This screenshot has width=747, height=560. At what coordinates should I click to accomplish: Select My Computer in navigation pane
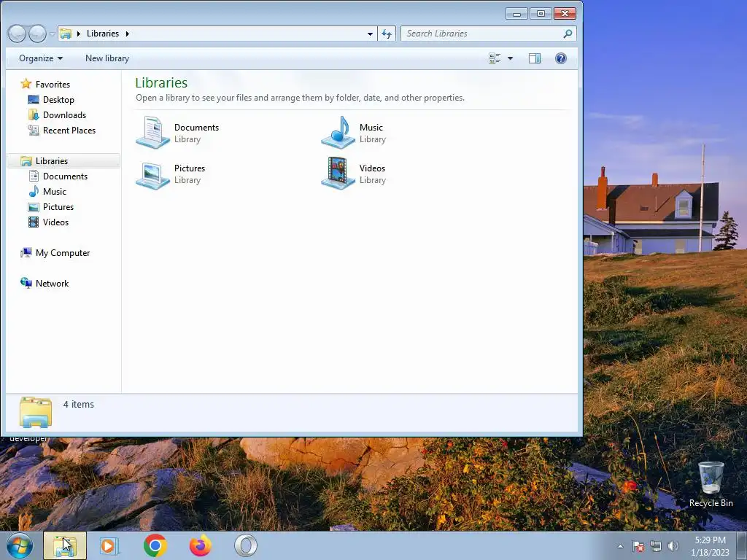[55, 253]
